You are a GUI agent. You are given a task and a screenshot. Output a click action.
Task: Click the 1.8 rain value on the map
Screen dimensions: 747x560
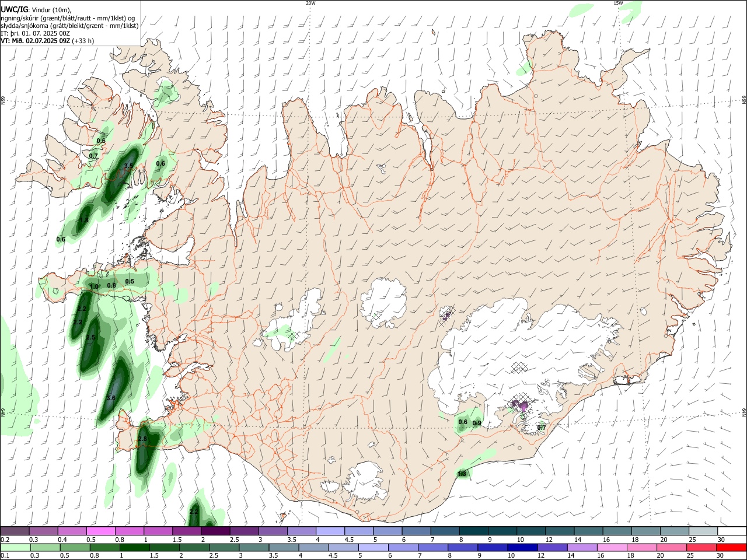84,220
